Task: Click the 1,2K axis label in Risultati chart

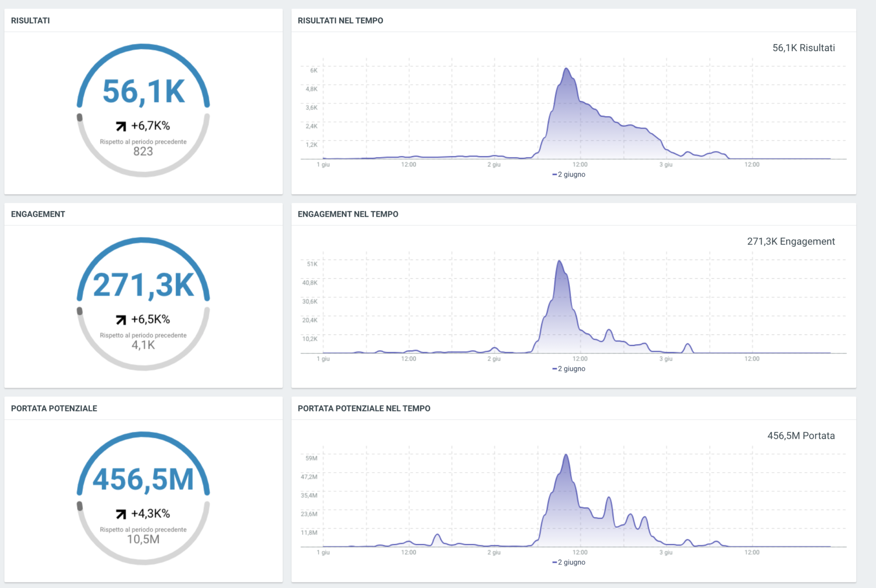Action: click(312, 145)
